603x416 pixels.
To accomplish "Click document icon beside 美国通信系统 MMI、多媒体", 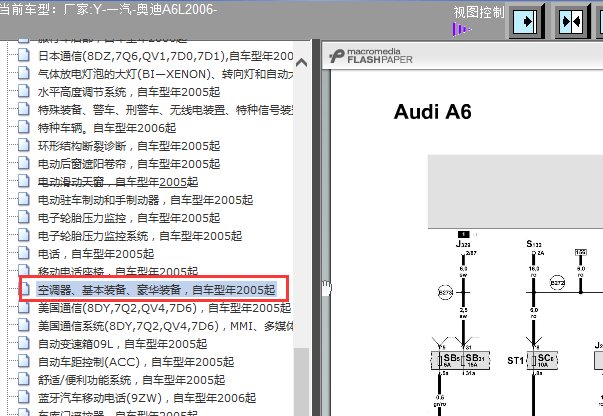I will (23, 326).
